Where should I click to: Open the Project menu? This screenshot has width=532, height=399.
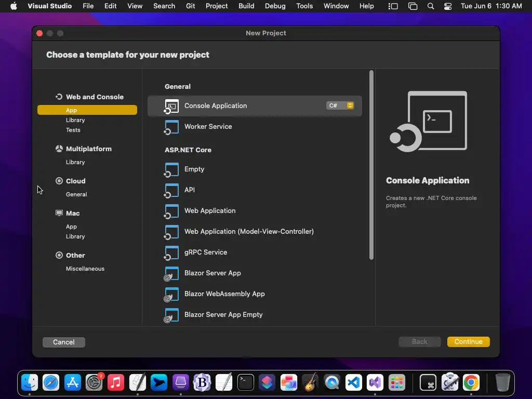tap(217, 6)
